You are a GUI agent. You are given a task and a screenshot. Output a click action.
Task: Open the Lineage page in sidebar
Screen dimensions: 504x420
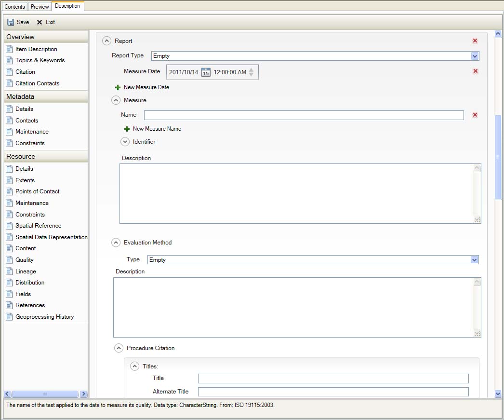(x=26, y=271)
